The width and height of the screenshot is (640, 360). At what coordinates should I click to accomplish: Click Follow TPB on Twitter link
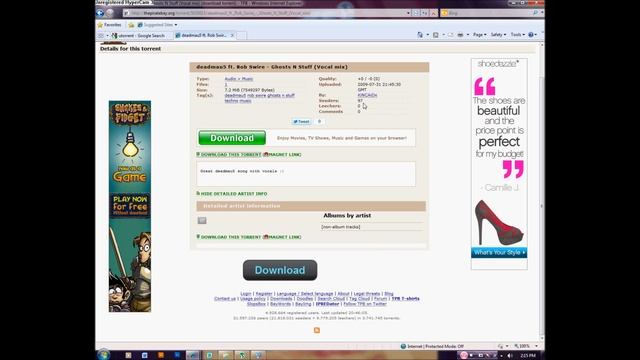[365, 304]
